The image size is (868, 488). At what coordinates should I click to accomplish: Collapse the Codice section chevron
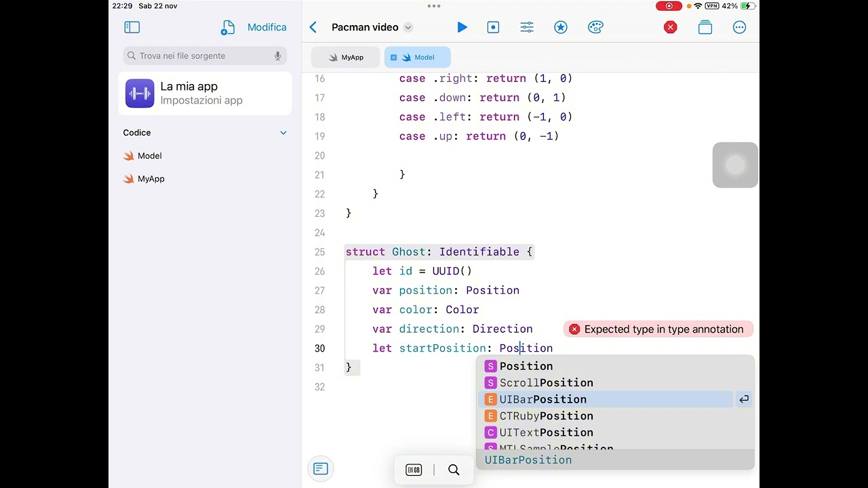click(283, 133)
